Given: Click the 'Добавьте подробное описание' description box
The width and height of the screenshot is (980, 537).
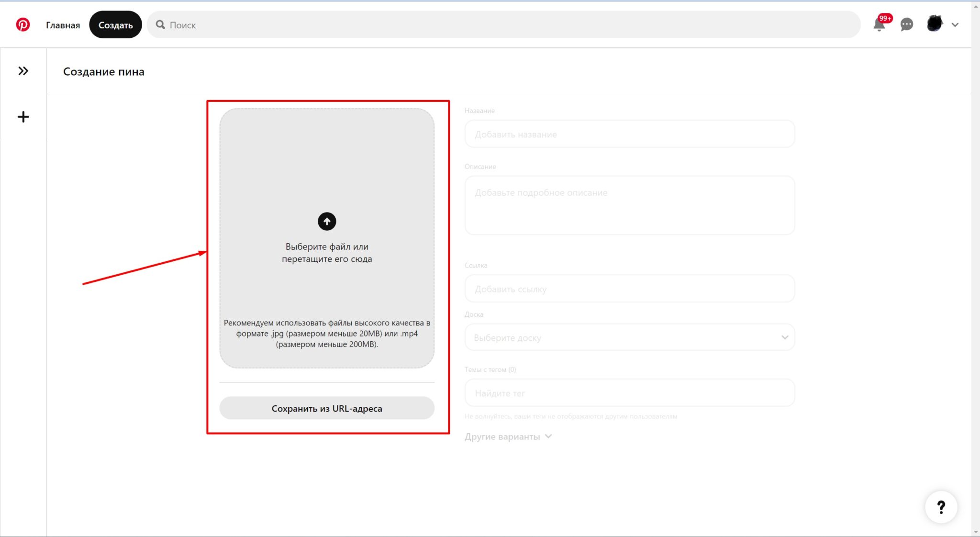Looking at the screenshot, I should coord(629,205).
